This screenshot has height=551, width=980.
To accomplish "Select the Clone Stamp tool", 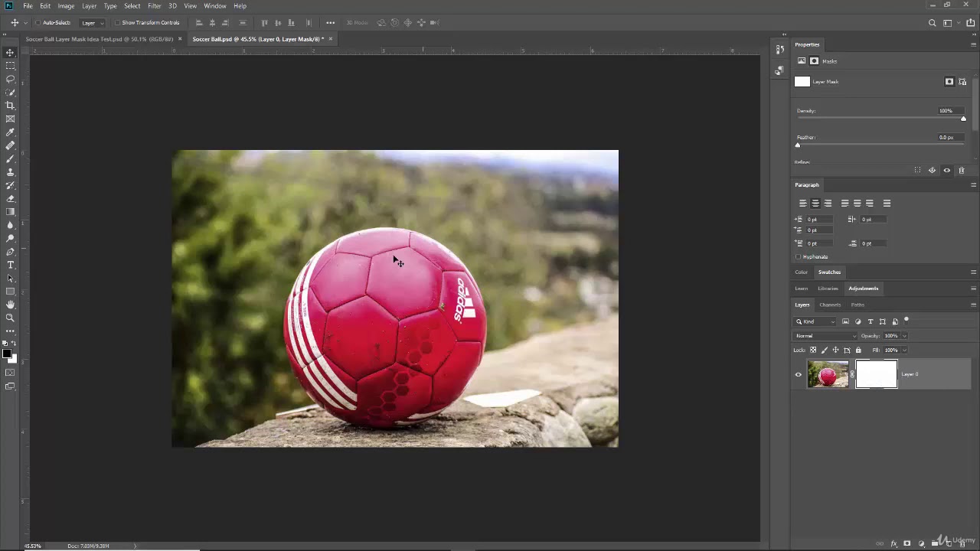I will coord(10,172).
